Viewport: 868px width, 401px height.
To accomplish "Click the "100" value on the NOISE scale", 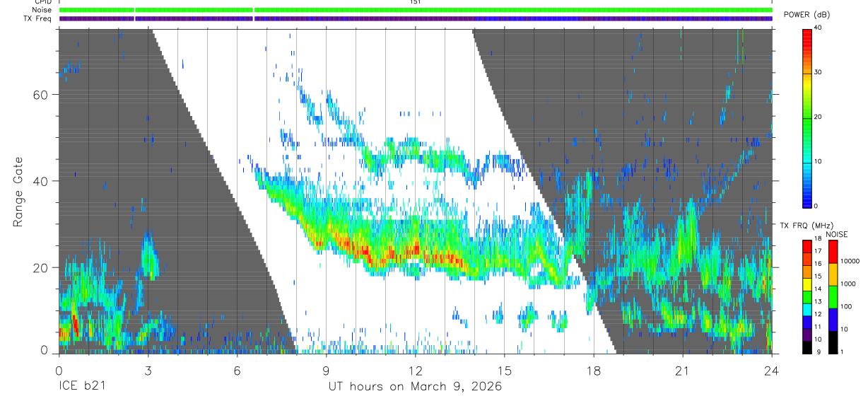I will click(x=846, y=307).
